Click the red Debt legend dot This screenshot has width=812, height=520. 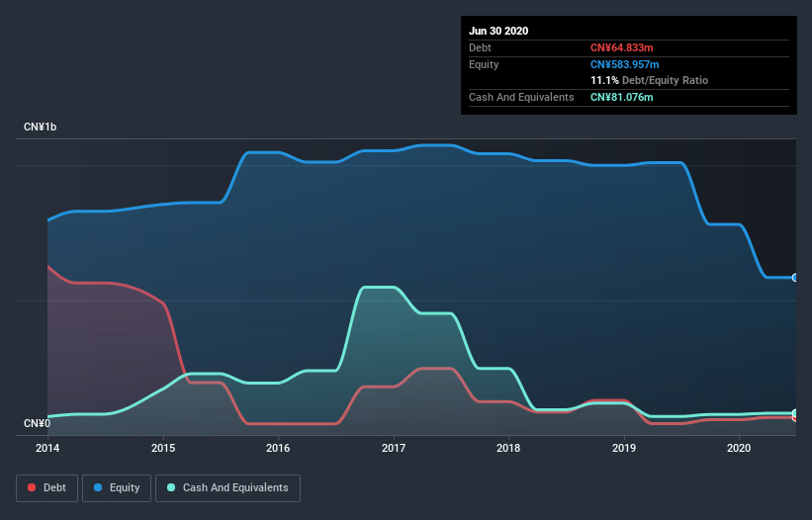point(32,487)
